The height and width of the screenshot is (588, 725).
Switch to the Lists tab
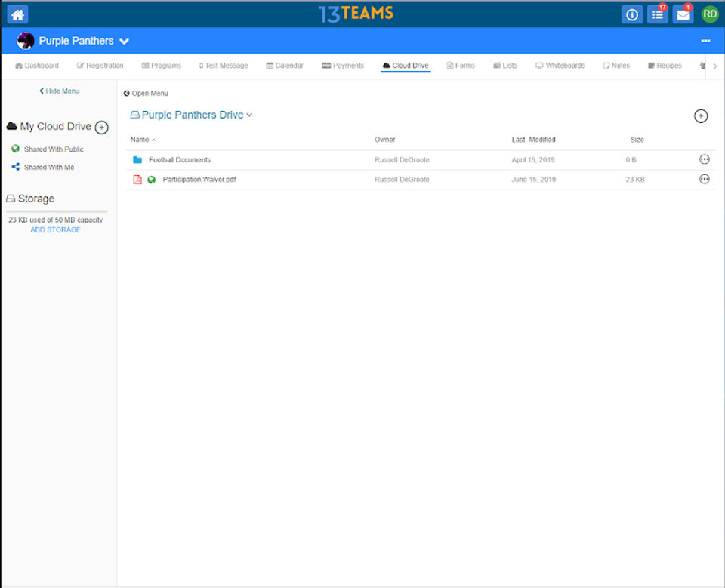point(505,66)
